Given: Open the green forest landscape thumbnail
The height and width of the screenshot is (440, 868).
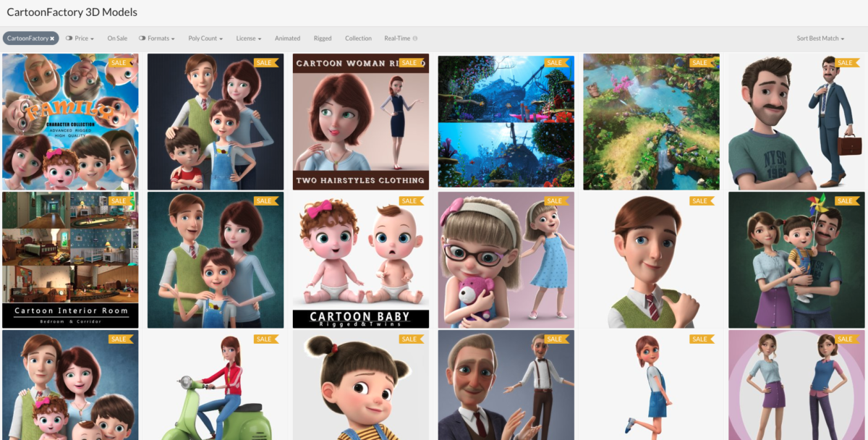Looking at the screenshot, I should (651, 122).
